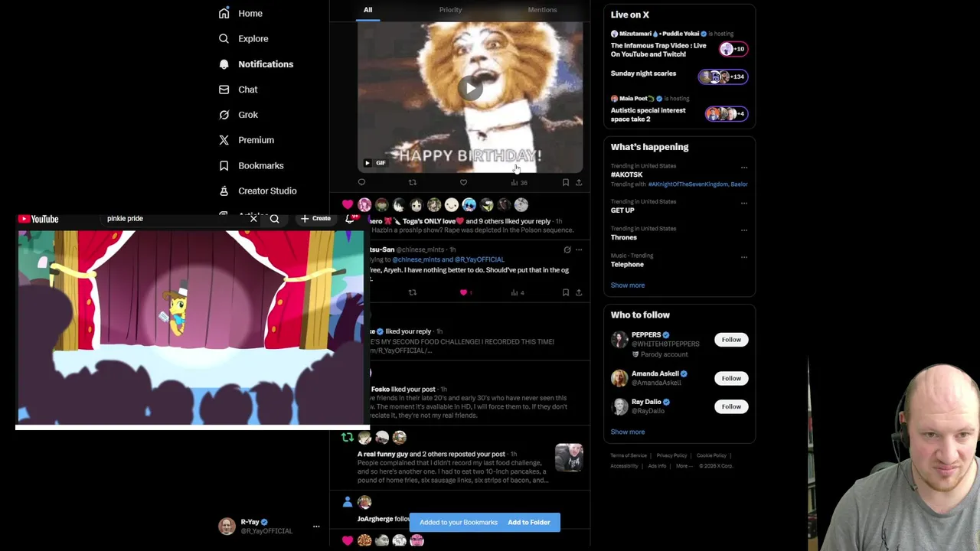980x551 pixels.
Task: Open more options for Thrones trend
Action: tap(744, 230)
